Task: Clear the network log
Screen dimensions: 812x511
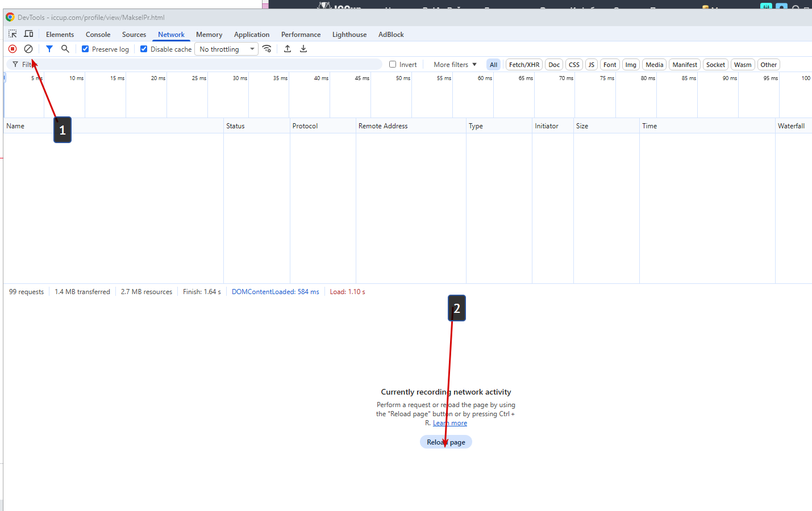Action: tap(28, 49)
